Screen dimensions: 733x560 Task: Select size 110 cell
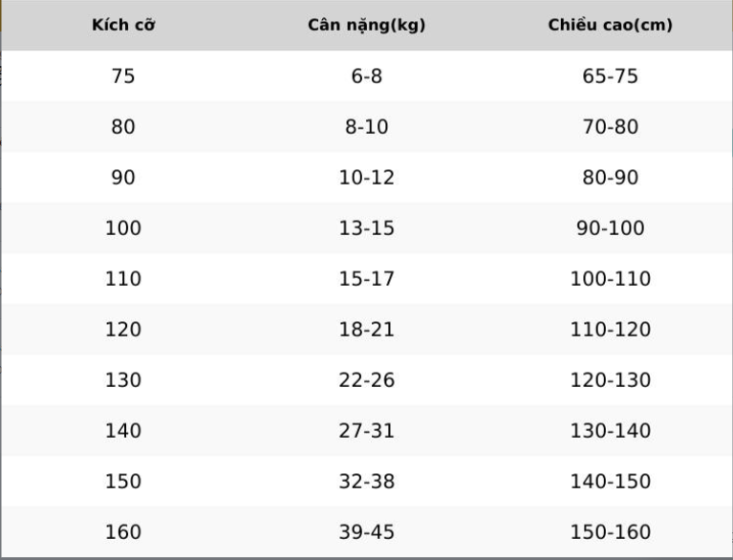(x=123, y=279)
